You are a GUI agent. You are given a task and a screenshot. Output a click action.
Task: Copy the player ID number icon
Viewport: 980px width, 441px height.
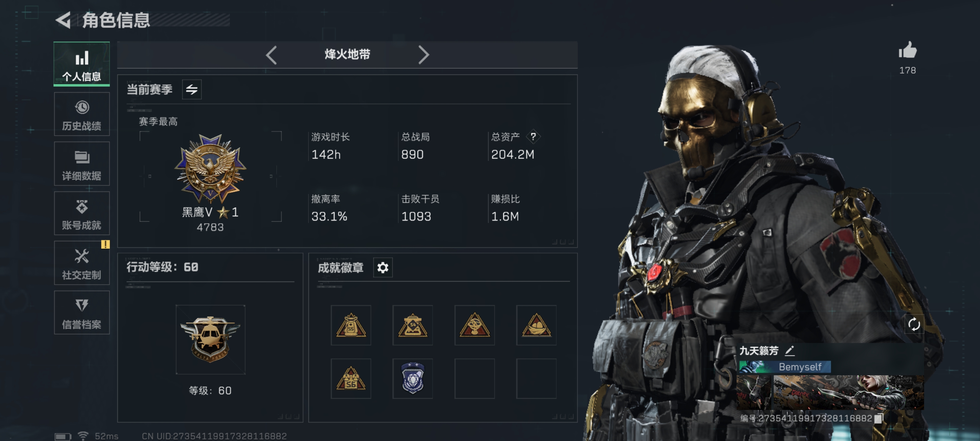coord(878,418)
